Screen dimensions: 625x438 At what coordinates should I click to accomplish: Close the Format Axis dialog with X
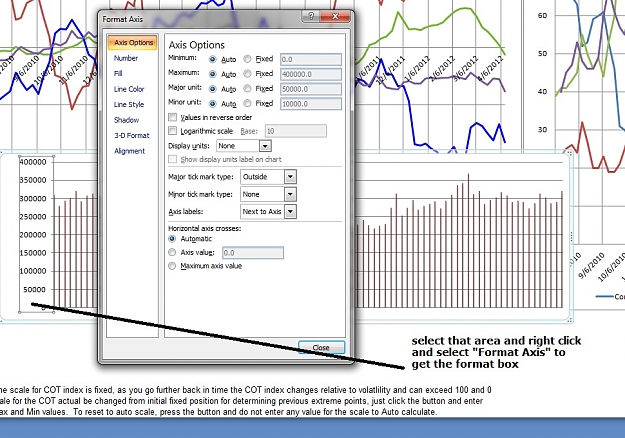point(335,16)
